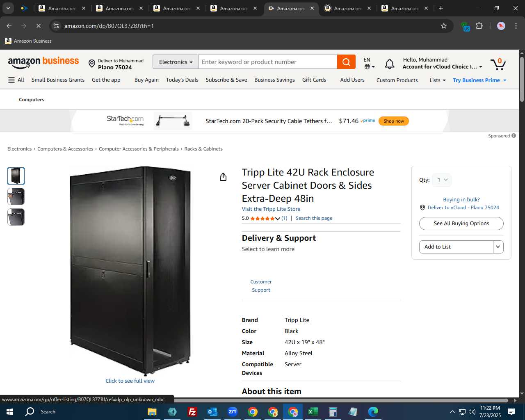
Task: Expand the account menu for Muhammad
Action: click(443, 63)
